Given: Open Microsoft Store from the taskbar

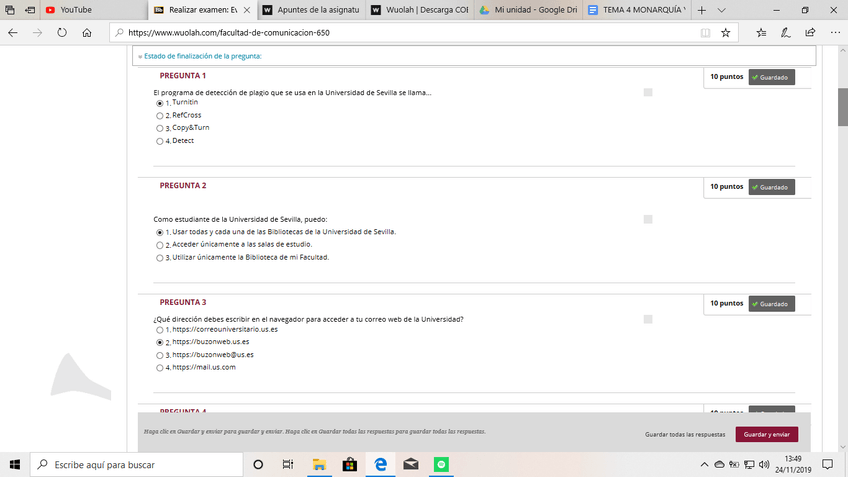Looking at the screenshot, I should pyautogui.click(x=350, y=465).
